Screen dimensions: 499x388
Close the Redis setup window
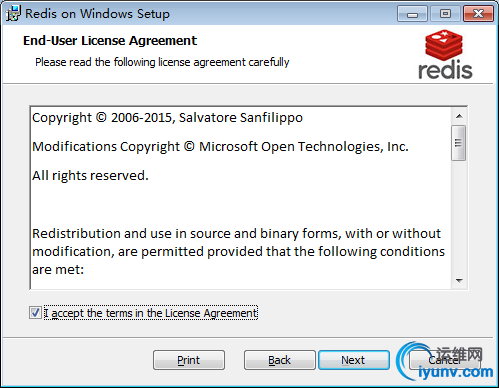pos(478,14)
